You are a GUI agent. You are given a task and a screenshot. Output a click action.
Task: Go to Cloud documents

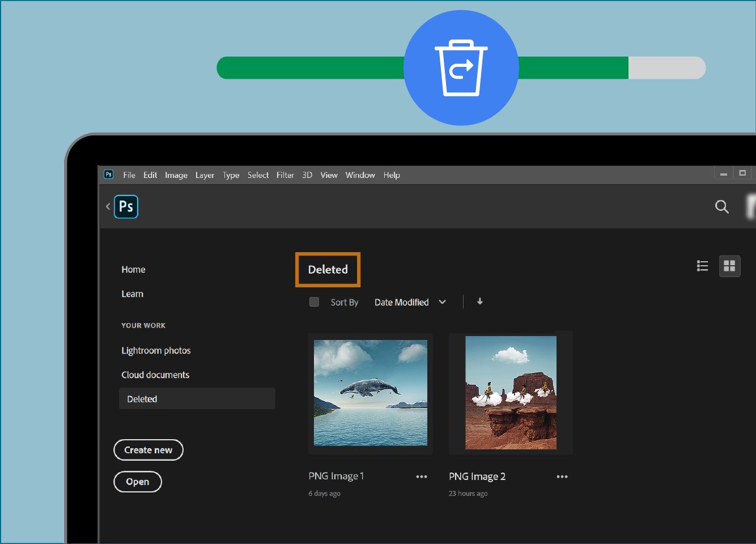155,375
